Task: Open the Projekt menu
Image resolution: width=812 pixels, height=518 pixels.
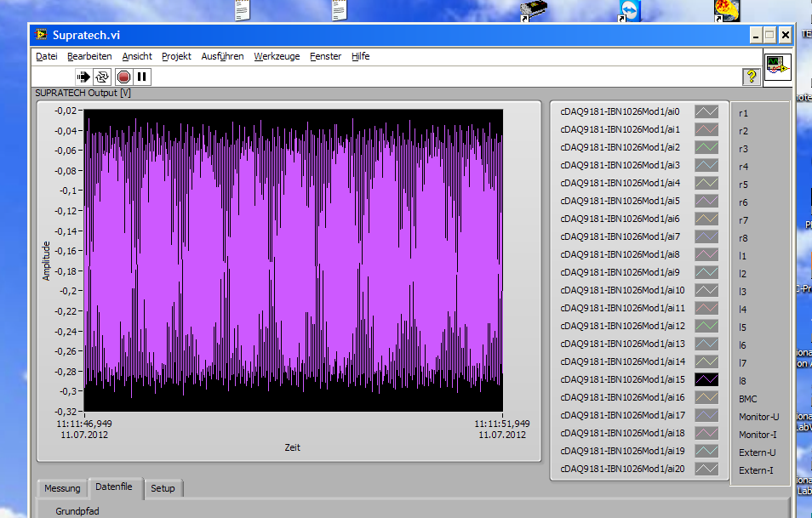Action: pyautogui.click(x=176, y=56)
